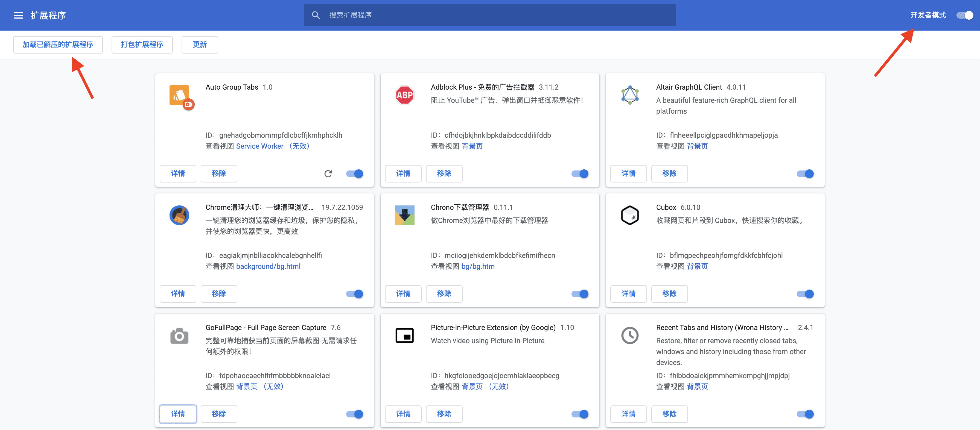Viewport: 980px width, 430px height.
Task: Click Picture-in-Picture ID hkgfoiooedgoejojocmhlaklaeopbecg
Action: [x=502, y=376]
